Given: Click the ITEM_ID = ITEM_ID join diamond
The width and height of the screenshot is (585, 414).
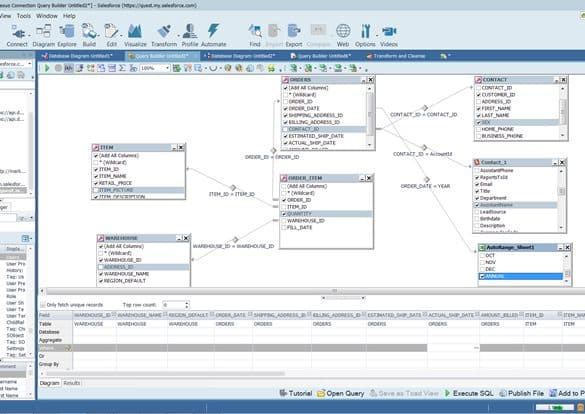Looking at the screenshot, I should click(x=233, y=187).
